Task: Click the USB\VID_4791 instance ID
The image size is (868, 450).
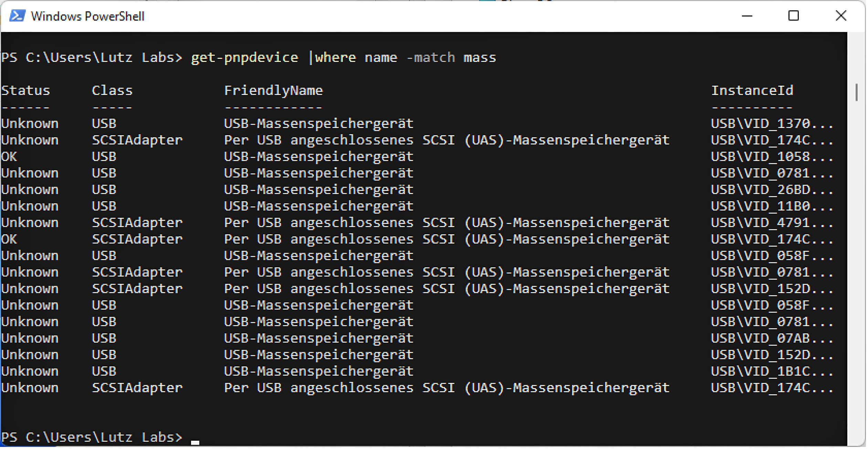Action: click(x=772, y=223)
